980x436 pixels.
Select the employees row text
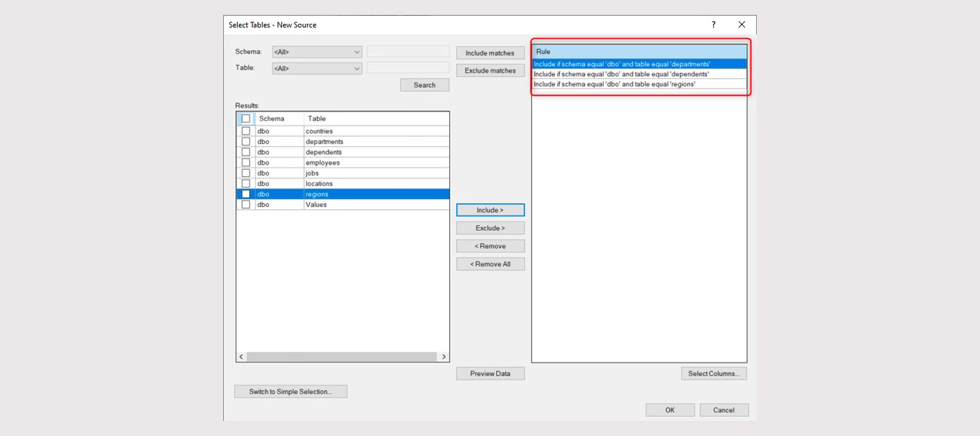pos(323,163)
